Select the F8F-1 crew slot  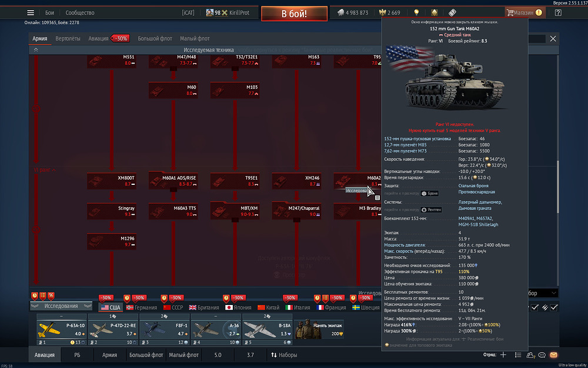click(x=165, y=329)
